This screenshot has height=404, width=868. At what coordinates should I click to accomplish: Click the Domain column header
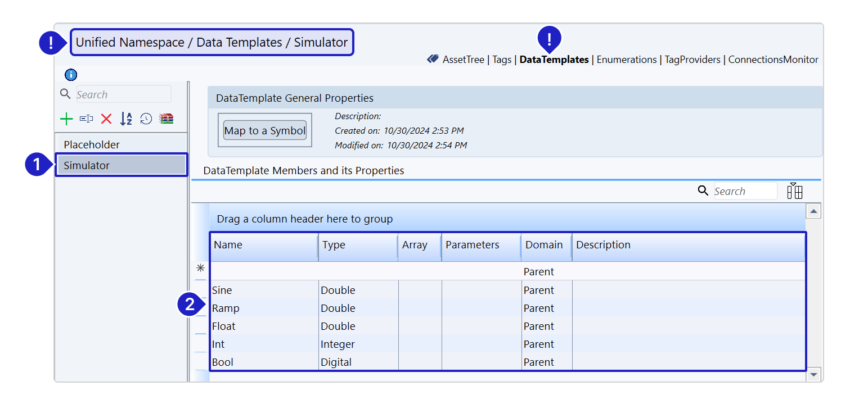[543, 245]
